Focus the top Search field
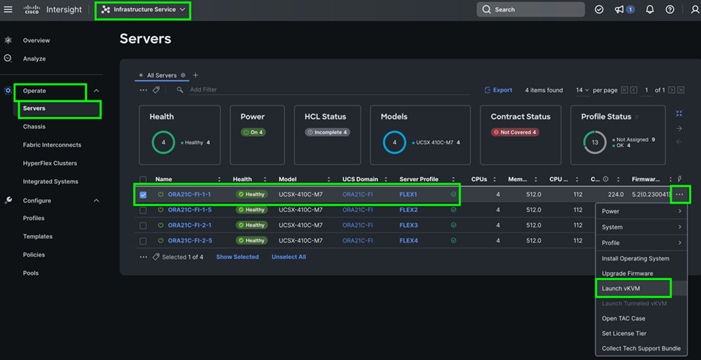This screenshot has width=701, height=360. [530, 9]
